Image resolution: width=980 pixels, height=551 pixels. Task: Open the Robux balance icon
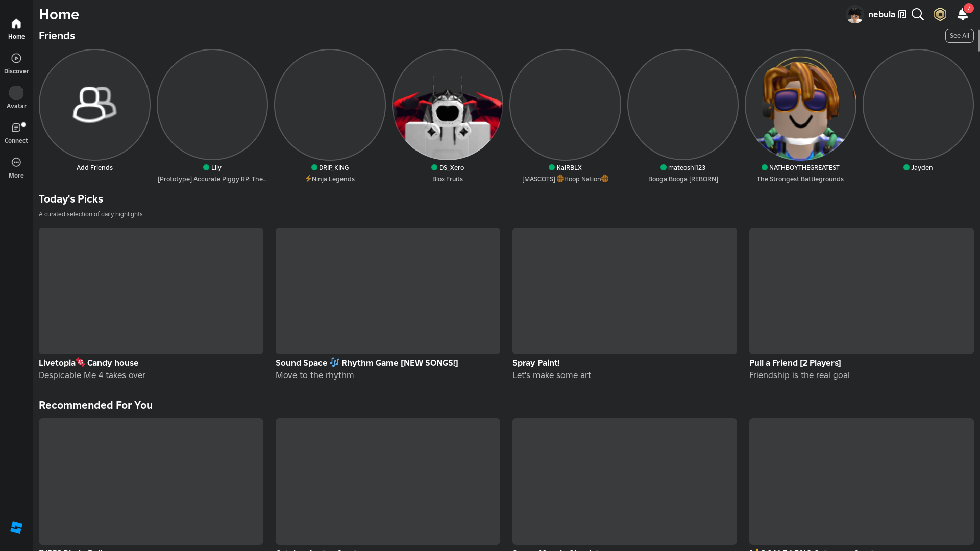pyautogui.click(x=940, y=14)
